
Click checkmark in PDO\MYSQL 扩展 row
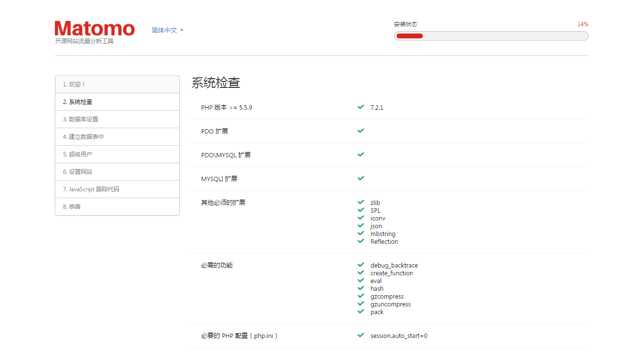coord(361,154)
